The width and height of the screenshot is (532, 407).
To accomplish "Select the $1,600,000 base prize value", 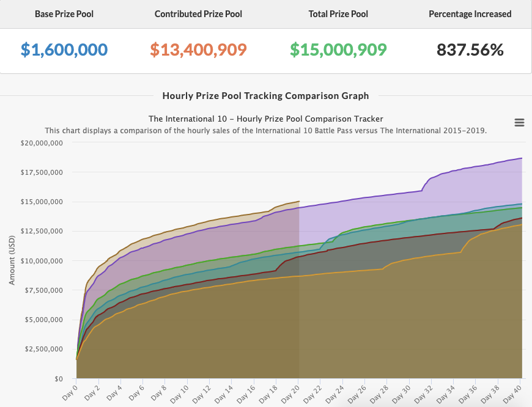I will point(64,50).
